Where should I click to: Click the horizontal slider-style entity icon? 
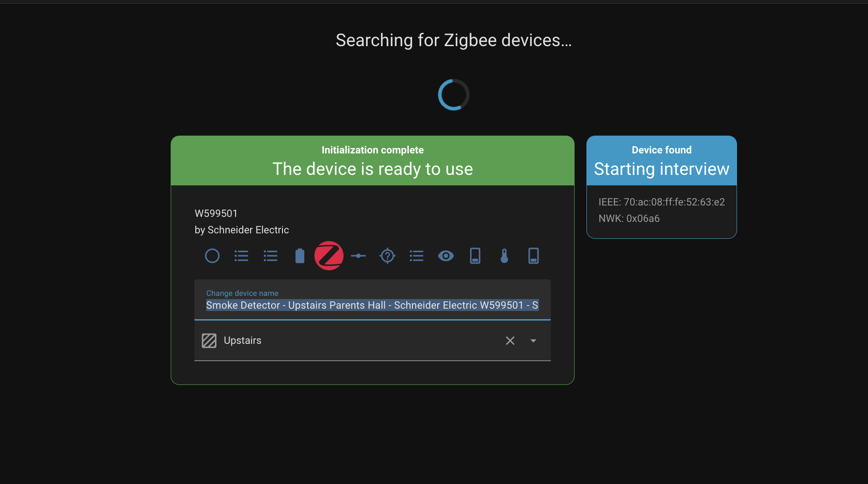click(x=358, y=256)
